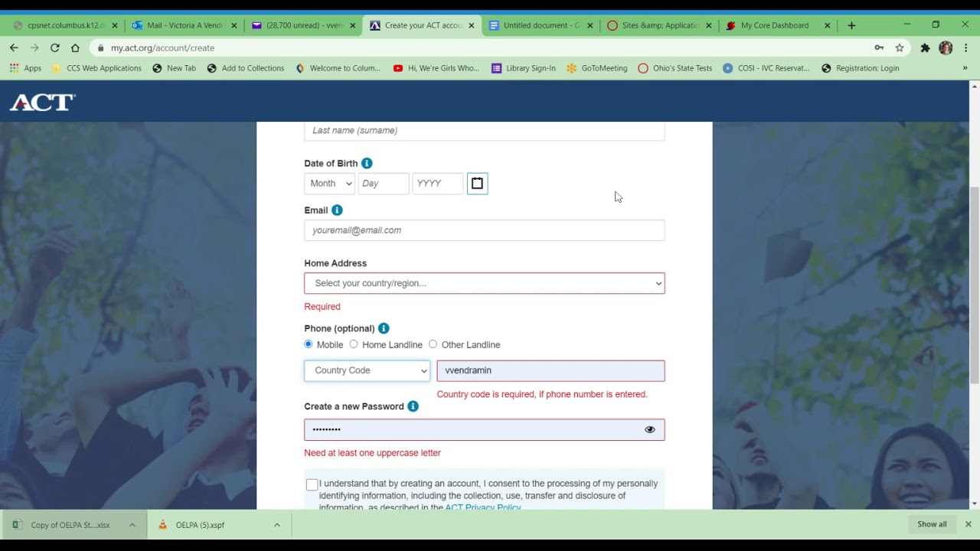
Task: Switch to (28,700 unread) mail tab
Action: click(303, 25)
